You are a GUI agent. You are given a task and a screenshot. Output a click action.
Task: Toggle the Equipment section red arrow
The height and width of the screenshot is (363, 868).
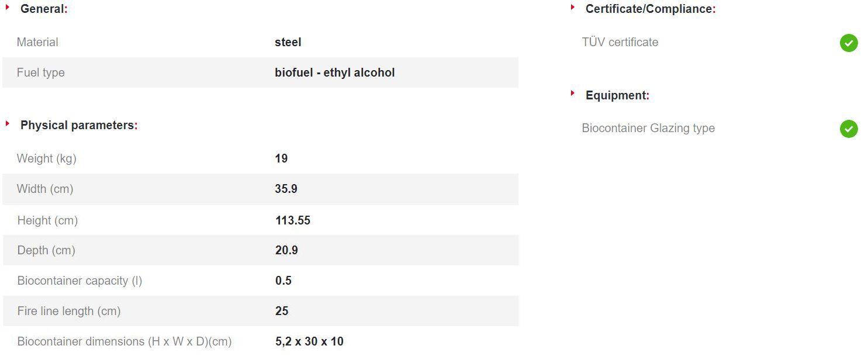click(573, 94)
